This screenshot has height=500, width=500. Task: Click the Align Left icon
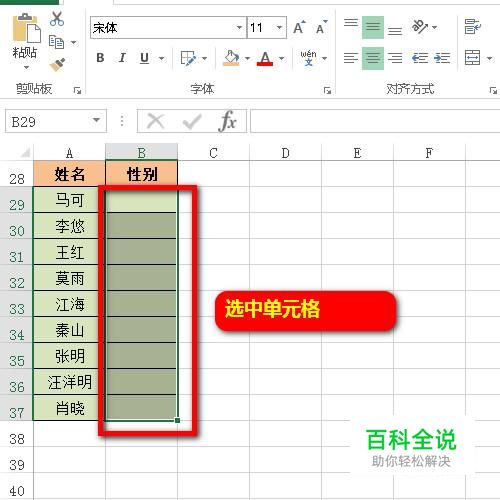click(x=351, y=58)
